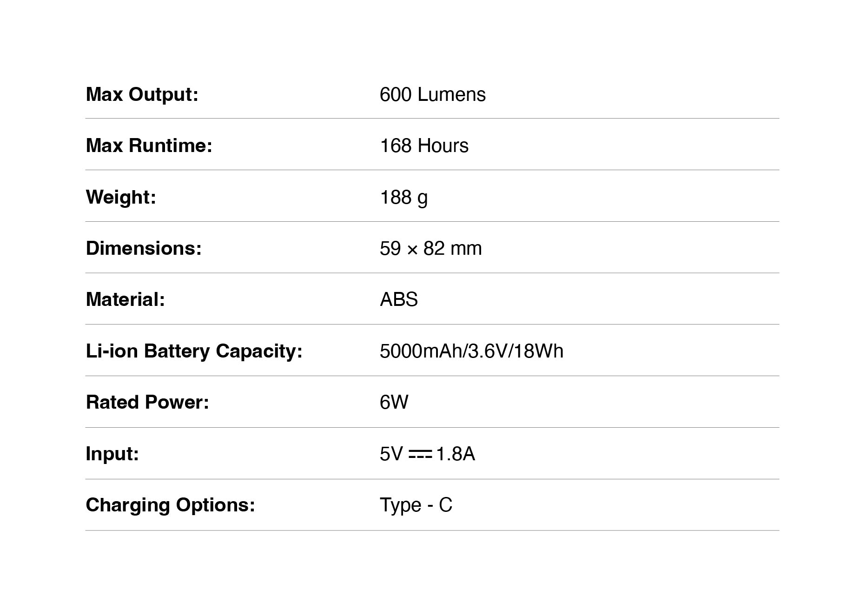Select the Max Runtime label
This screenshot has height=616, width=866.
[x=149, y=146]
